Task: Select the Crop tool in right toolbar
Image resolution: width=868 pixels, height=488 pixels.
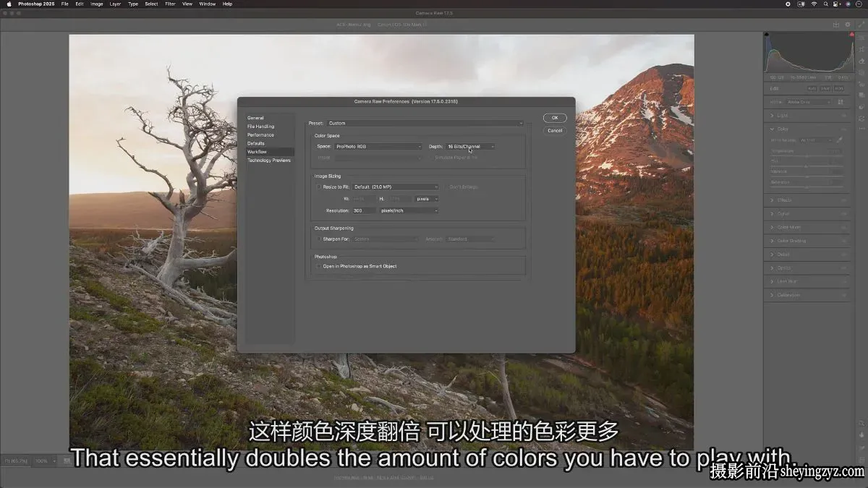Action: point(861,50)
